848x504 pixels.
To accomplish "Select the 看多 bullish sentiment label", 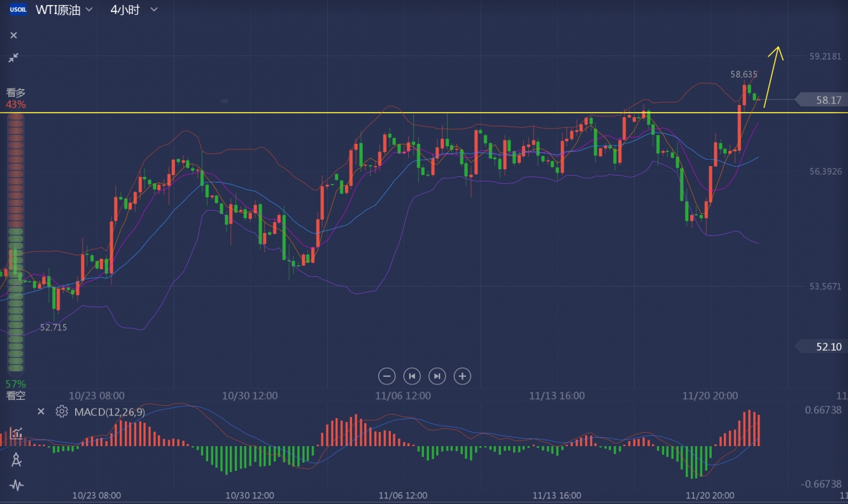I will tap(16, 93).
